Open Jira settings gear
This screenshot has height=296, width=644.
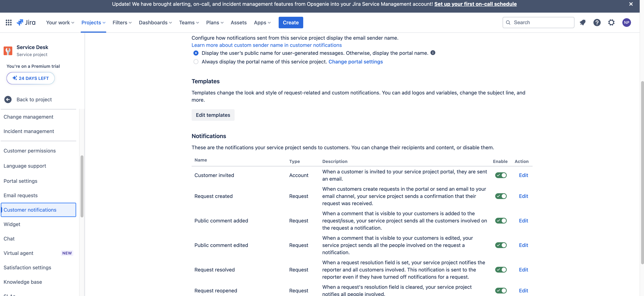611,23
